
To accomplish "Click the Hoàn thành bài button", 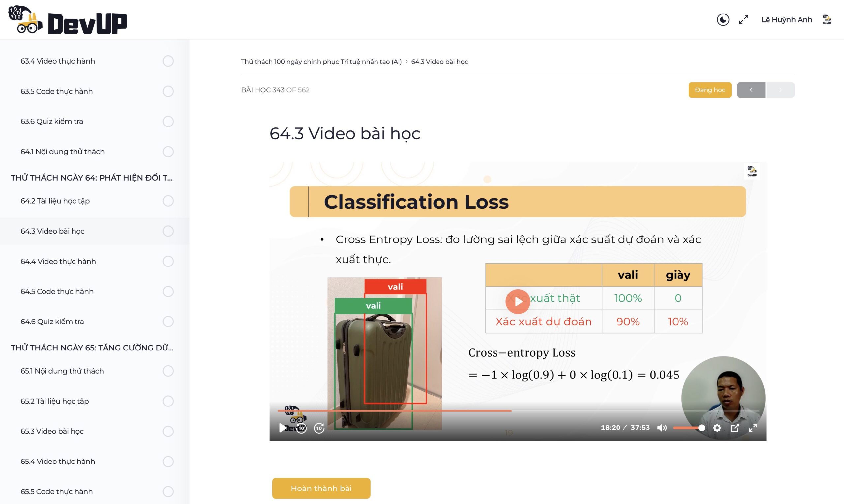I will (321, 488).
